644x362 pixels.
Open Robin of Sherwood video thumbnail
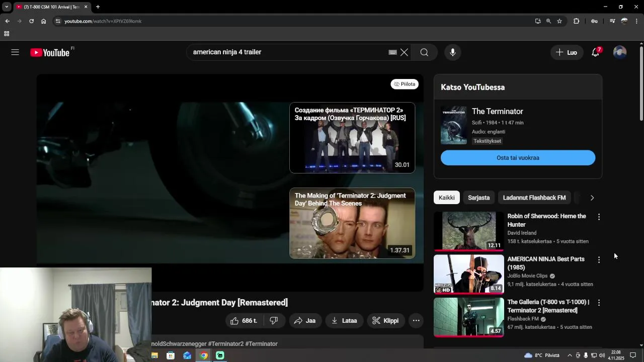[468, 231]
